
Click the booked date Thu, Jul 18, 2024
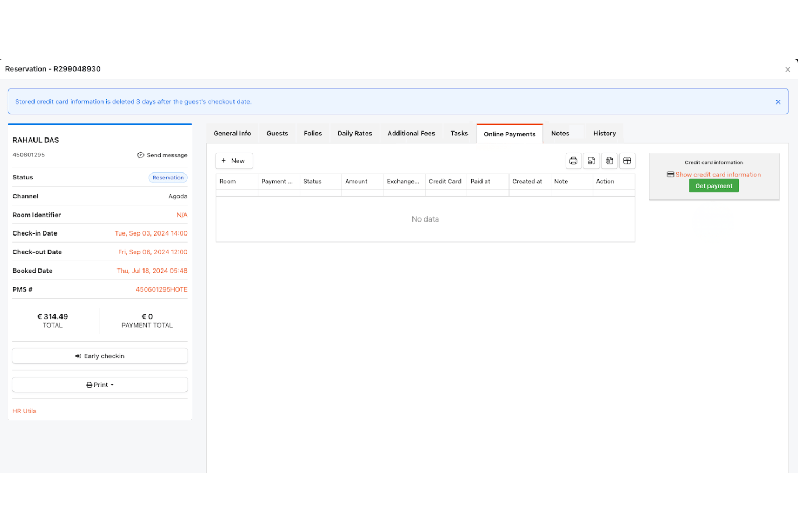click(152, 271)
